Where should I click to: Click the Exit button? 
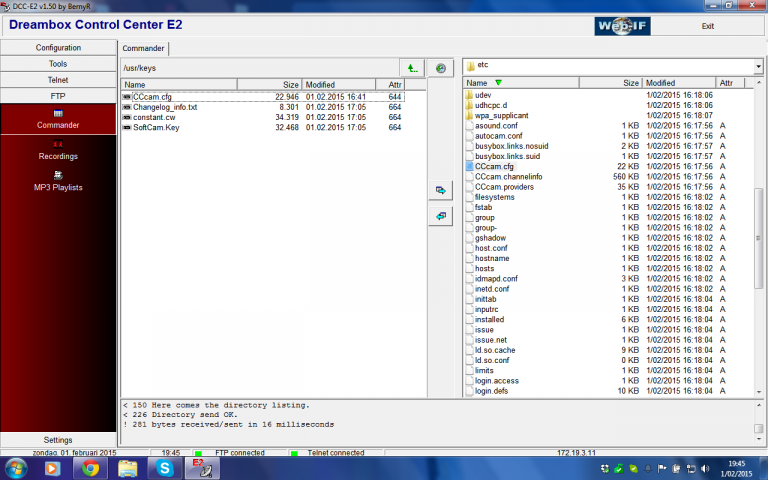tap(708, 26)
